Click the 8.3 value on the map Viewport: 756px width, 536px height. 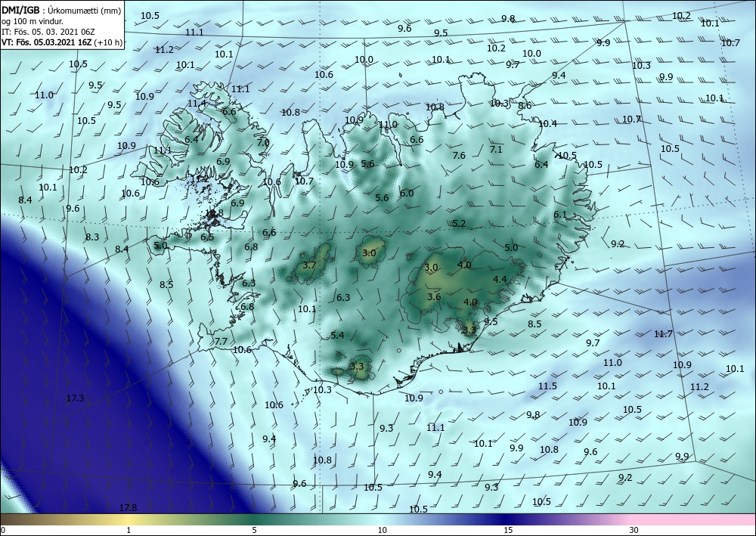click(92, 237)
